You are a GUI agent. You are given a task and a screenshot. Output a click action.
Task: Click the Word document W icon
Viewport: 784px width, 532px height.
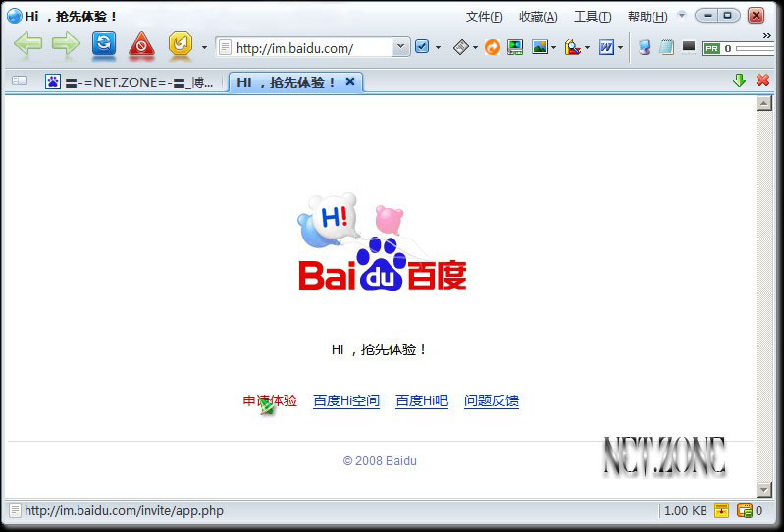coord(606,47)
